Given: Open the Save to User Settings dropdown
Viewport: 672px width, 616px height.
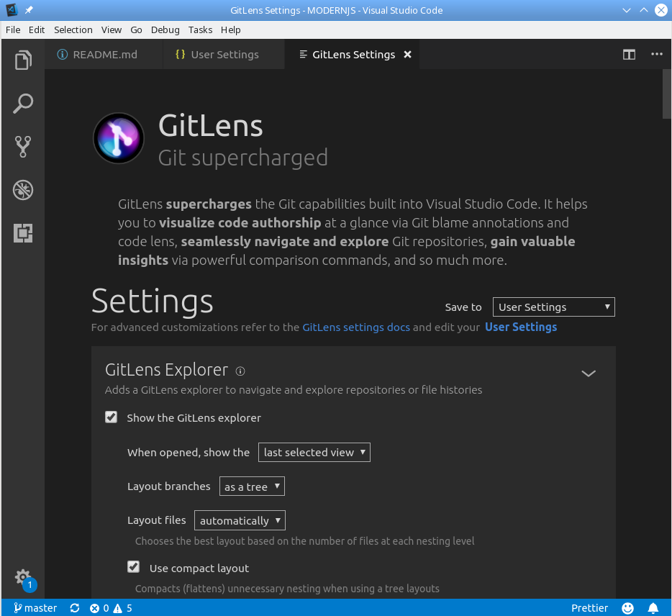Looking at the screenshot, I should pos(553,307).
